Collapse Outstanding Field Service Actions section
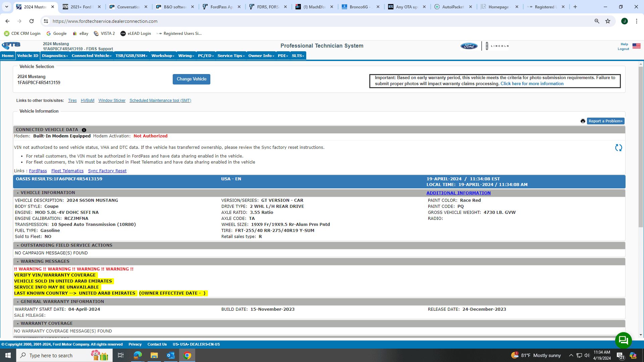Screen dimensions: 644x362 [x=18, y=246]
